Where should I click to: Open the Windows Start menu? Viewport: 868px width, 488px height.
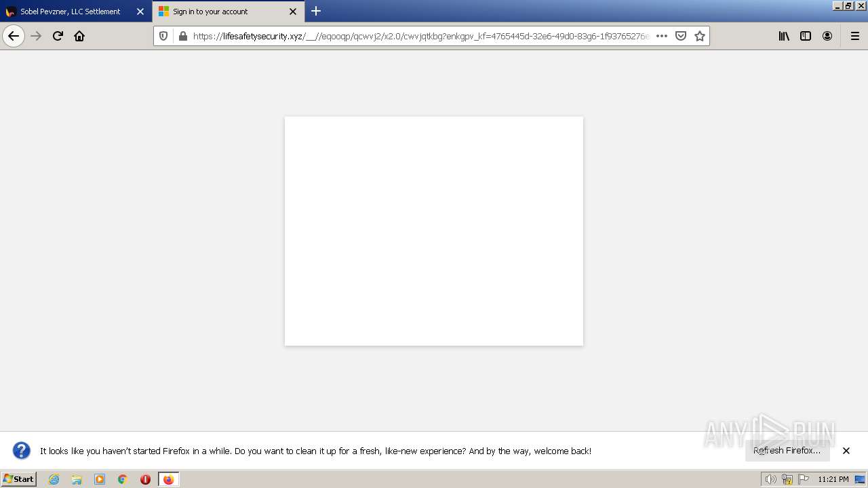(x=19, y=479)
